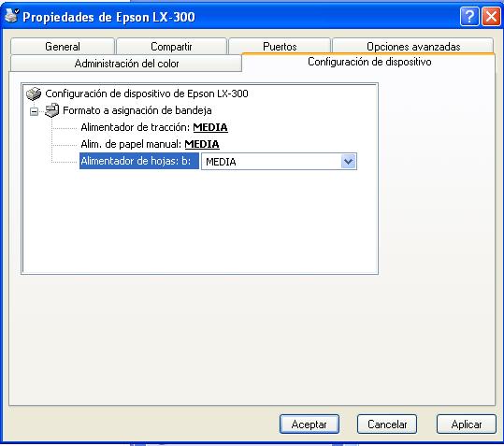Image resolution: width=504 pixels, height=446 pixels.
Task: Open the Opciones avanzadas tab
Action: pos(413,46)
